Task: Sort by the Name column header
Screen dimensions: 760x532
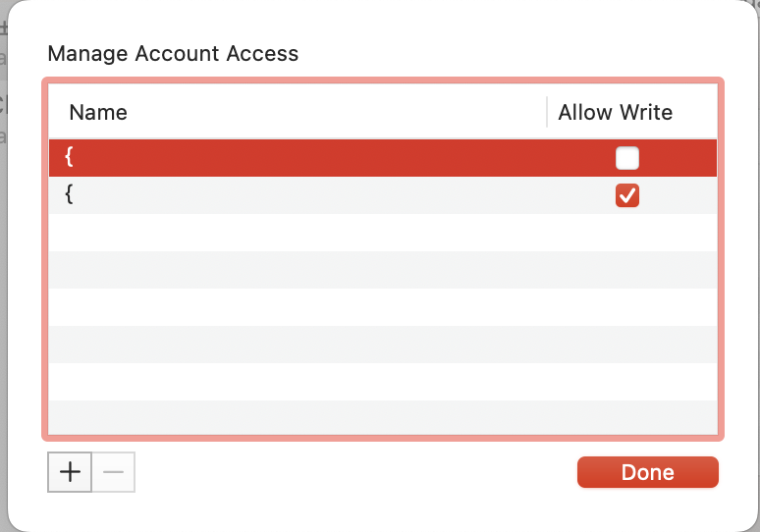Action: pyautogui.click(x=98, y=112)
